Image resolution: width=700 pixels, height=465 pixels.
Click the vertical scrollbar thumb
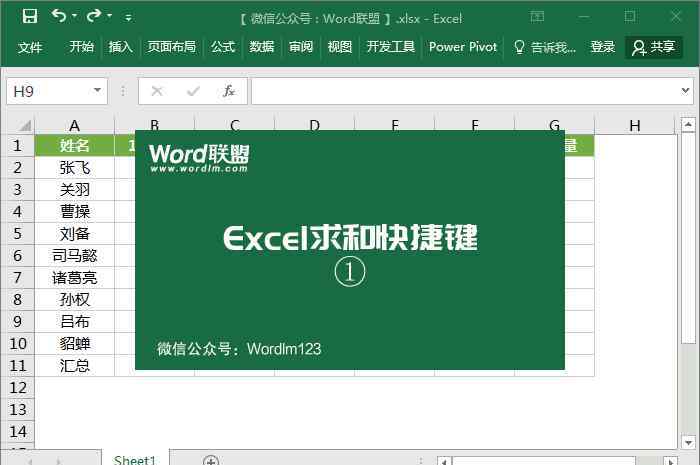[688, 239]
